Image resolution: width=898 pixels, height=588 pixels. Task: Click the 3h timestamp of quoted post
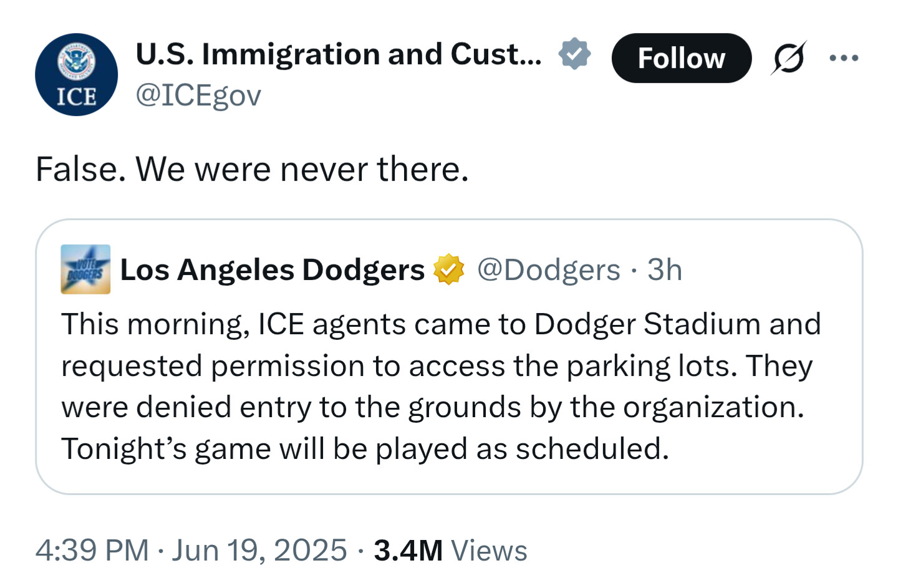665,270
